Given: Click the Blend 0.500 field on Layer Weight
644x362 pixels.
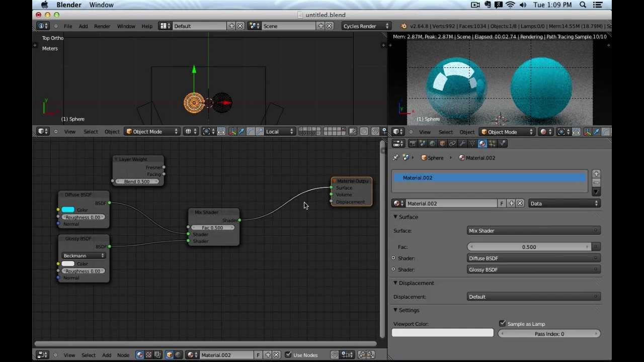Looking at the screenshot, I should [137, 182].
